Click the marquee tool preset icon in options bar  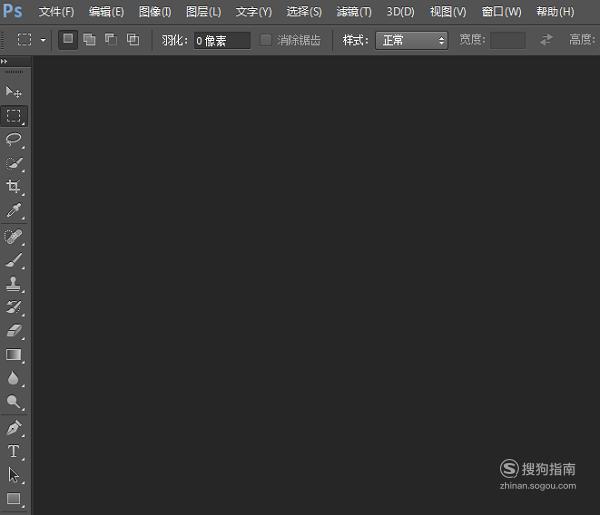24,39
